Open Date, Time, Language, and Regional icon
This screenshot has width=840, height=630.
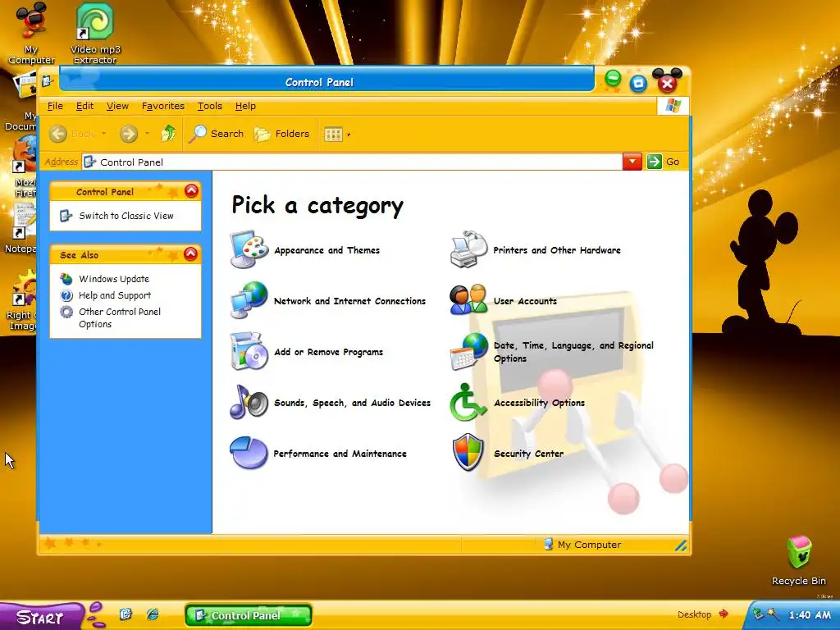pyautogui.click(x=468, y=351)
